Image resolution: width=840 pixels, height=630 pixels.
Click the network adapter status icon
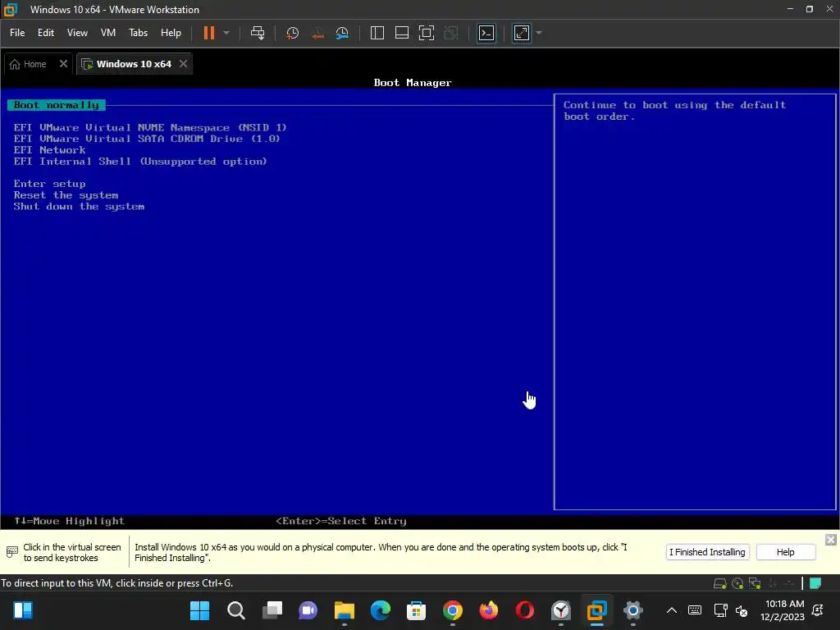(755, 583)
